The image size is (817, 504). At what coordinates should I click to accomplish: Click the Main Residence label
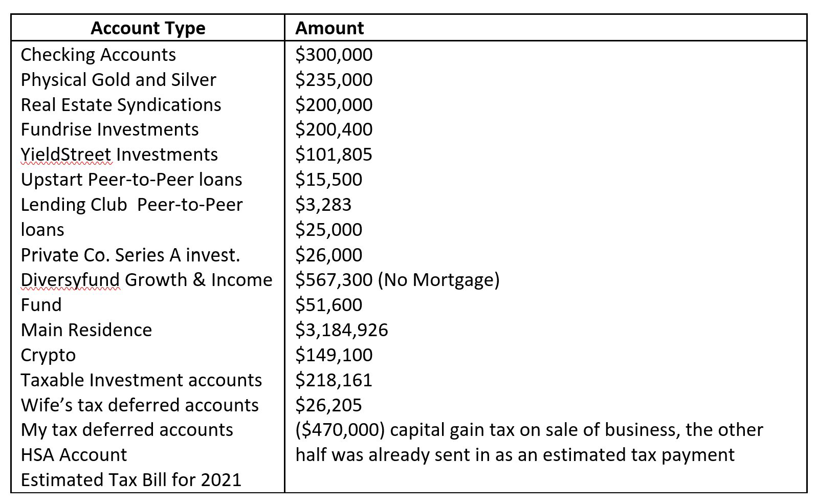click(86, 330)
